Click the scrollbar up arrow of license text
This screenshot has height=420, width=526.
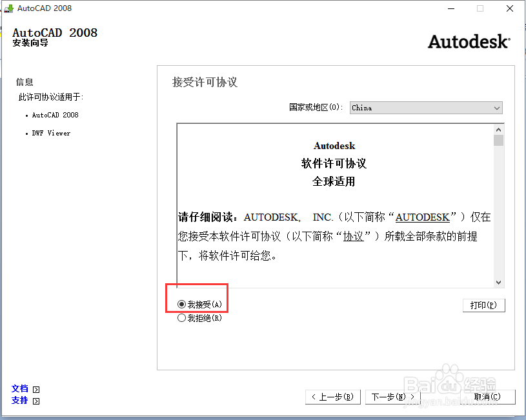498,128
